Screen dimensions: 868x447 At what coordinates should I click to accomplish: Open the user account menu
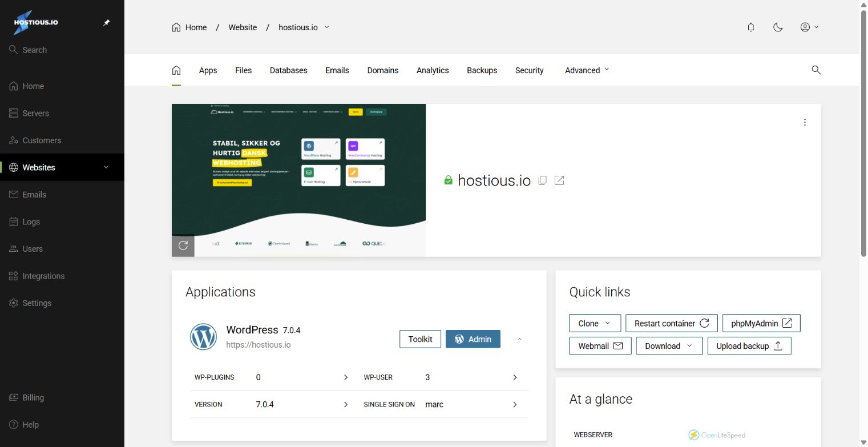(x=809, y=27)
